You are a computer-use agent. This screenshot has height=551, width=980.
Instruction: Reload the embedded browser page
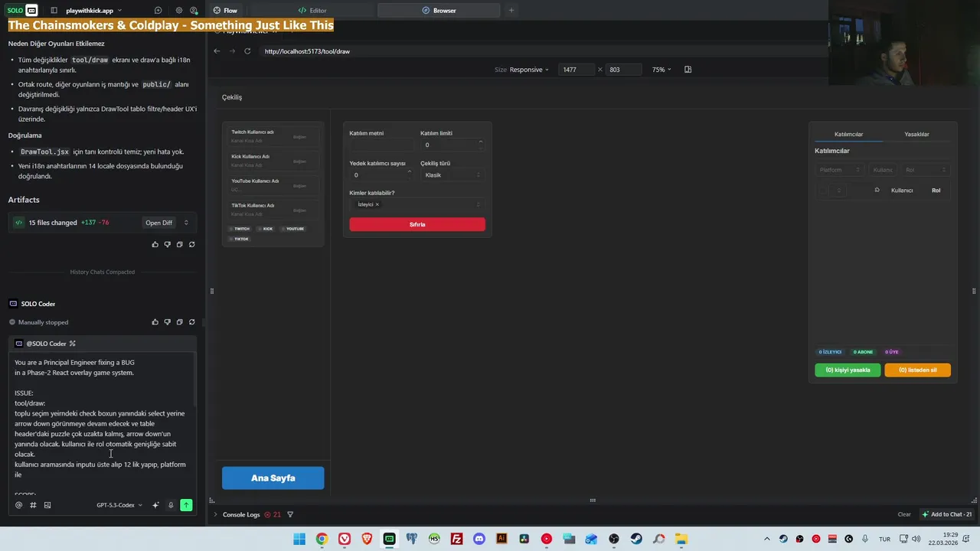(247, 51)
